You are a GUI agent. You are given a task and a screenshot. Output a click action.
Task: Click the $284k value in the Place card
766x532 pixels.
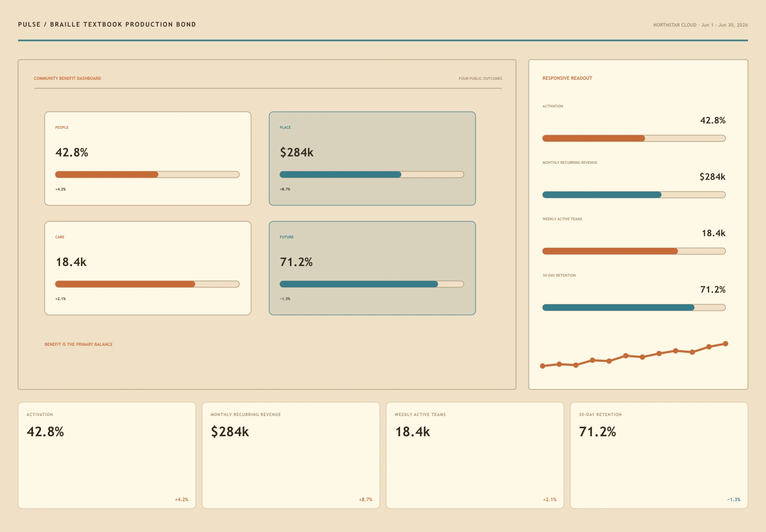click(297, 153)
